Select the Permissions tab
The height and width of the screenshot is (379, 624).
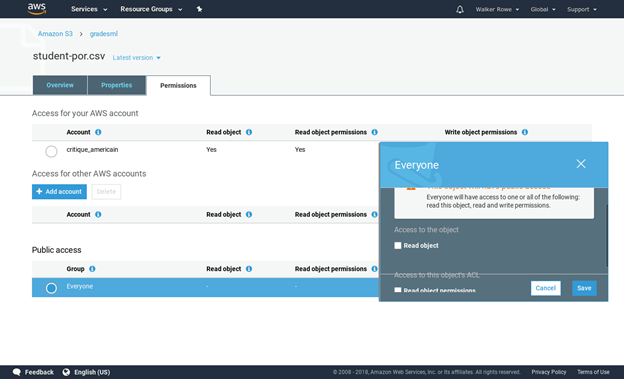[178, 86]
